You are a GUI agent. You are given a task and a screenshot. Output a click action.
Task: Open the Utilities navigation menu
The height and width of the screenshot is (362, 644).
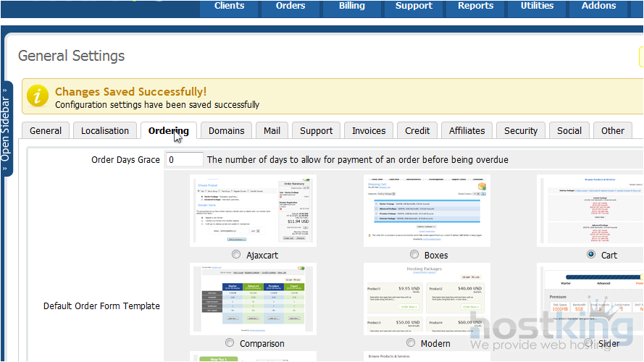[537, 7]
